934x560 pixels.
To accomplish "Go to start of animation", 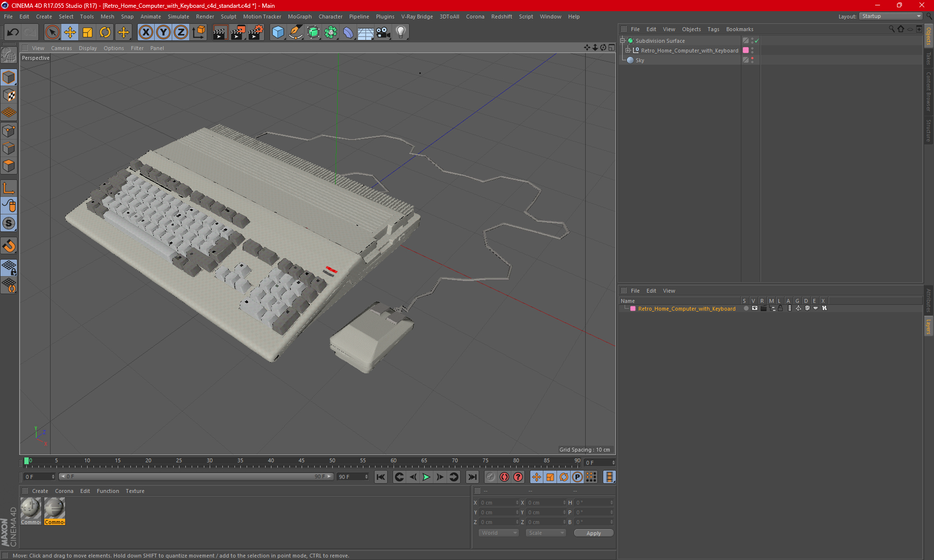I will [x=381, y=477].
